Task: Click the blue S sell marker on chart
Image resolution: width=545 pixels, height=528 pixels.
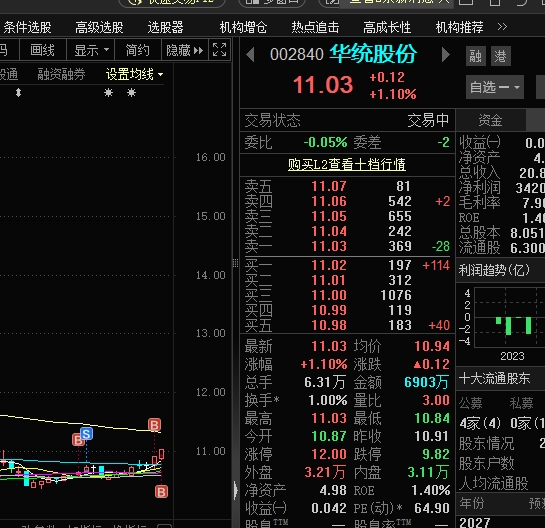Action: [87, 433]
